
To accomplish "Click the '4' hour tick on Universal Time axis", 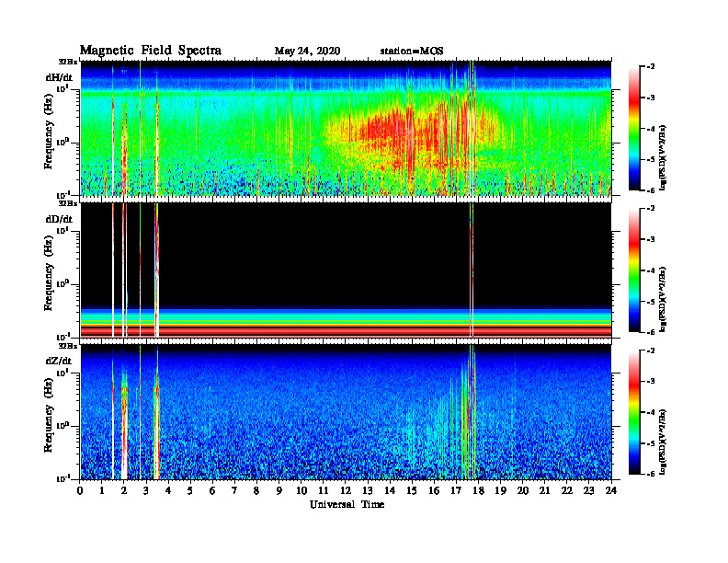I will pos(168,490).
